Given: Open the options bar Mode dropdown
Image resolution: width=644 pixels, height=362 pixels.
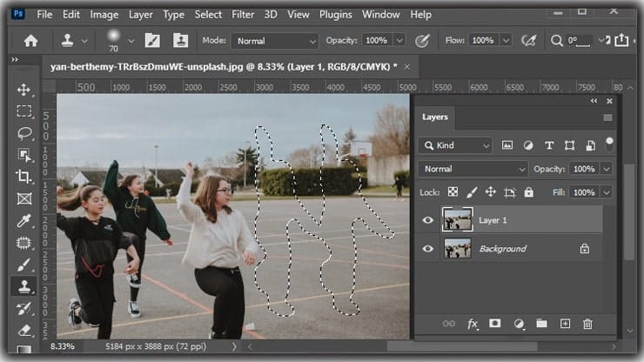Looking at the screenshot, I should [274, 41].
